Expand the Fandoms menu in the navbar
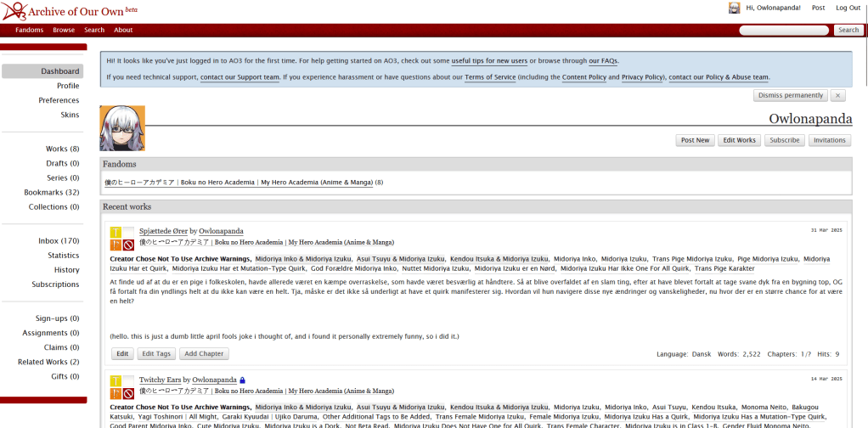The height and width of the screenshot is (428, 868). [x=29, y=30]
